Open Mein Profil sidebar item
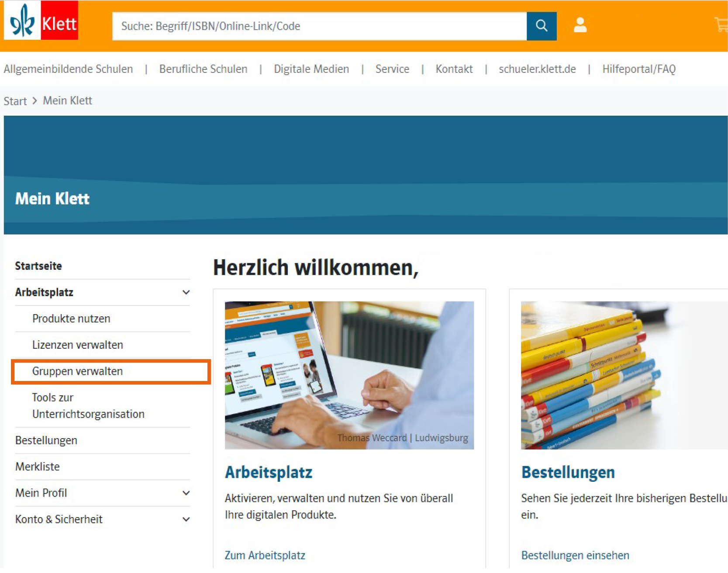Image resolution: width=728 pixels, height=573 pixels. pyautogui.click(x=41, y=493)
